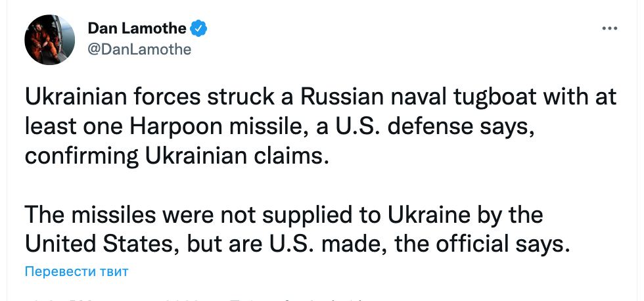The image size is (644, 301).
Task: Click the blue verified checkmark badge
Action: pyautogui.click(x=199, y=28)
